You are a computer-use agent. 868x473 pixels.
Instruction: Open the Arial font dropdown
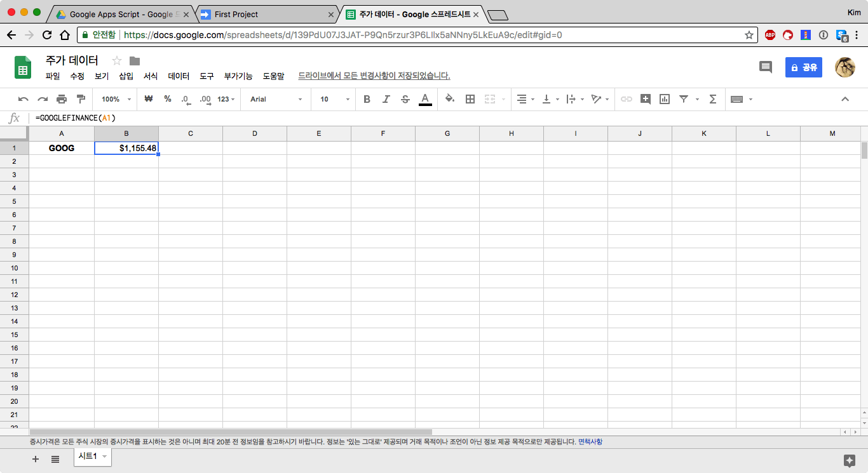[x=276, y=99]
